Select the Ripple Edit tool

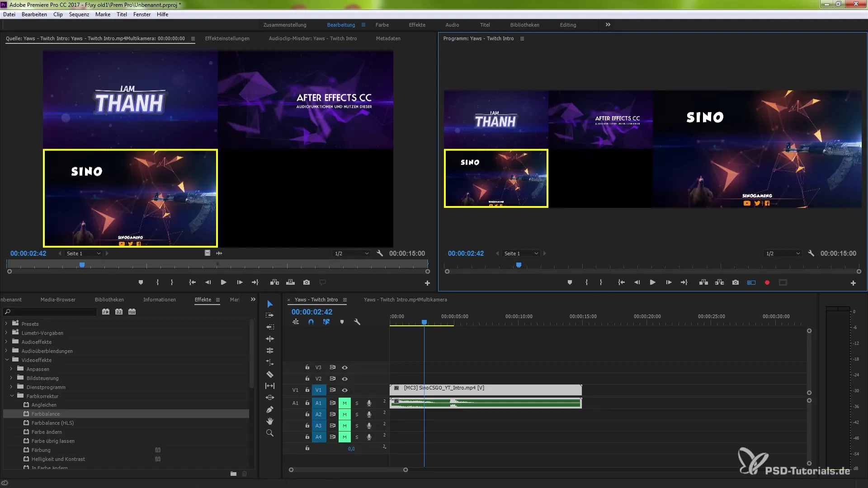point(270,327)
